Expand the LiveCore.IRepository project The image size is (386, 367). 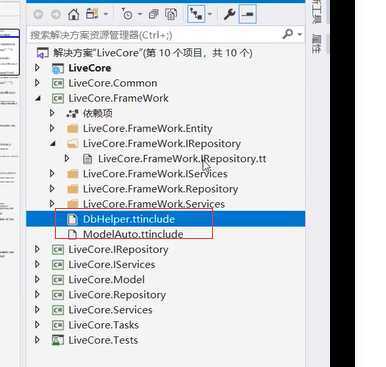tap(37, 249)
